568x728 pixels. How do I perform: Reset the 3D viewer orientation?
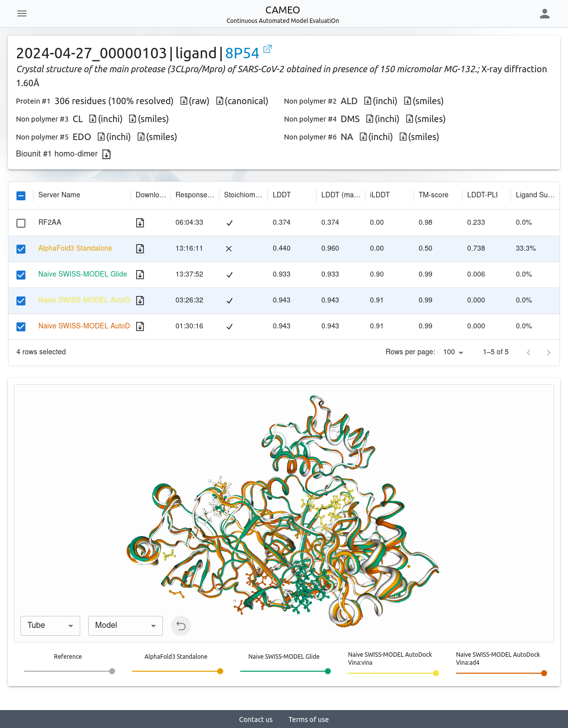point(181,626)
